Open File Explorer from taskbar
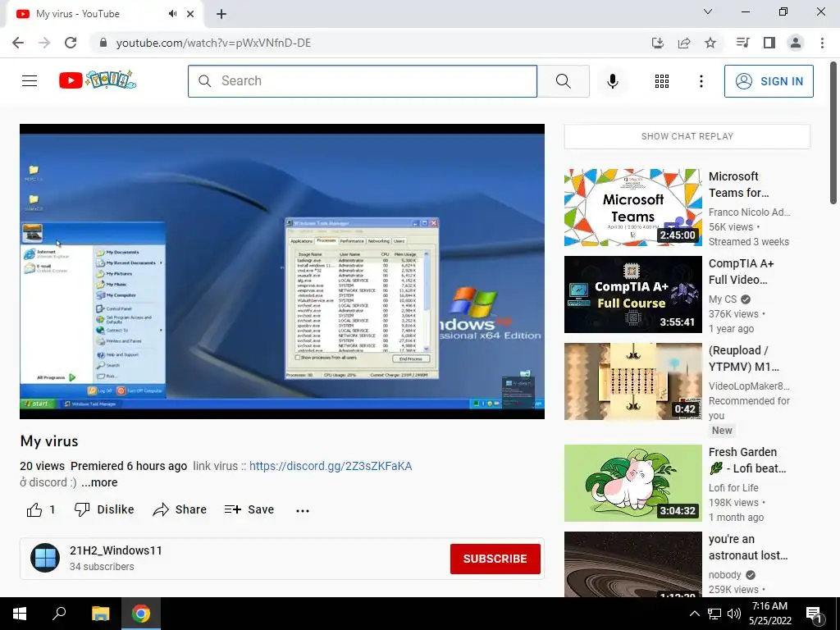The image size is (840, 630). point(100,614)
